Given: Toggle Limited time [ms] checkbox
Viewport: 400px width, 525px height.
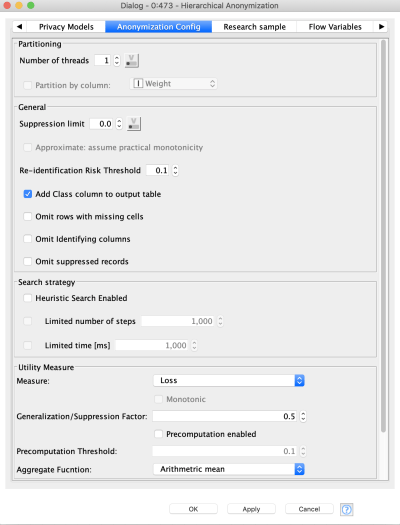Looking at the screenshot, I should click(27, 345).
